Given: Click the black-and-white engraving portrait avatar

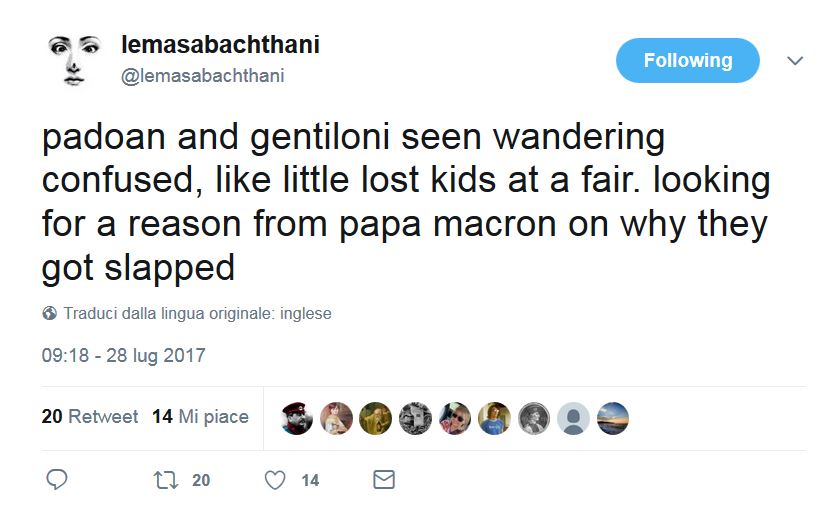Looking at the screenshot, I should coord(534,418).
